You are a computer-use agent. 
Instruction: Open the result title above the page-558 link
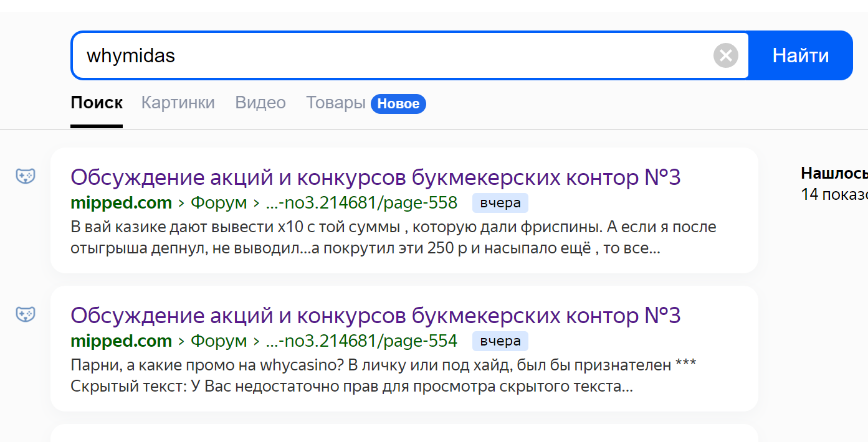(x=376, y=177)
